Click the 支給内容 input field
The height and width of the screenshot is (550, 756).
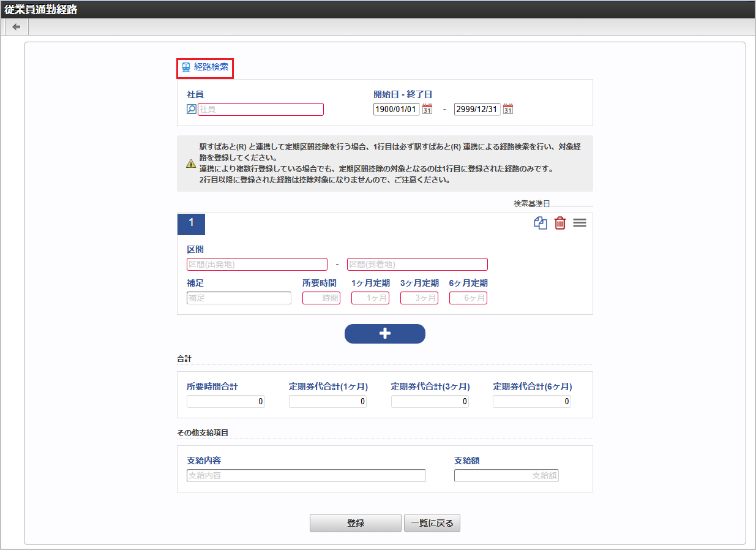(306, 475)
